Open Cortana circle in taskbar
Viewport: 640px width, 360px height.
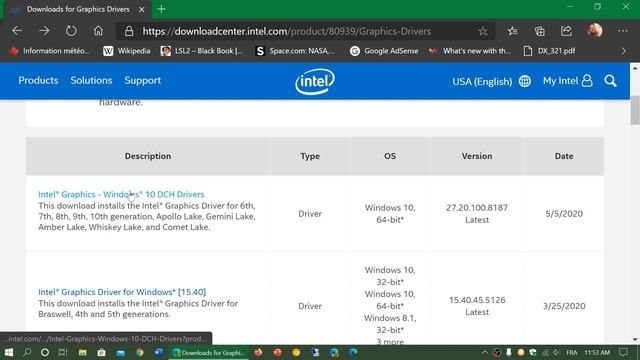coord(45,352)
